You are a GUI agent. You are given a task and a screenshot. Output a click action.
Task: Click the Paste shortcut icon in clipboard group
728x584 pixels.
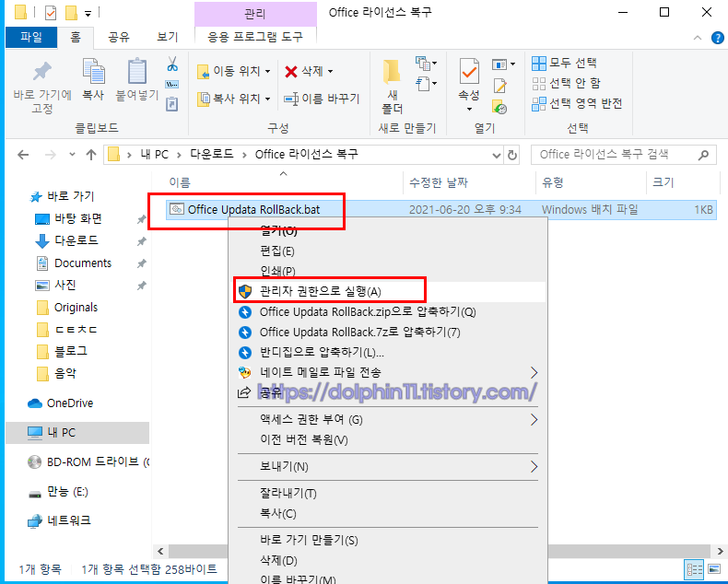[x=171, y=103]
